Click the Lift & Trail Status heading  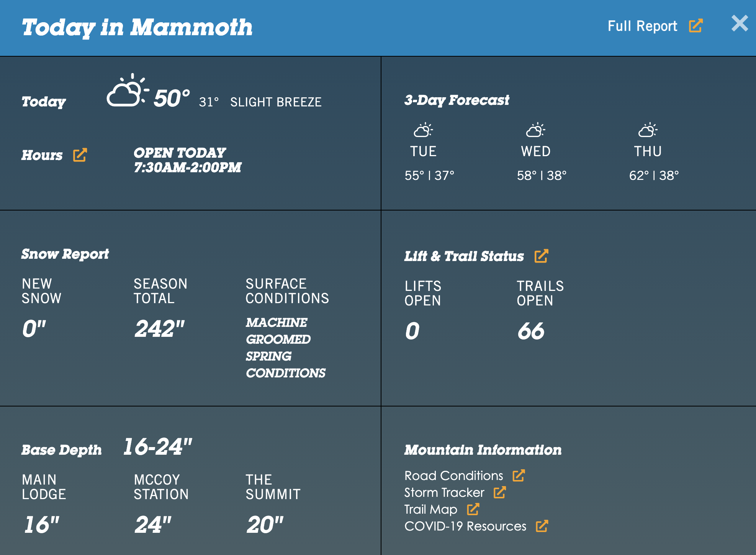point(464,256)
